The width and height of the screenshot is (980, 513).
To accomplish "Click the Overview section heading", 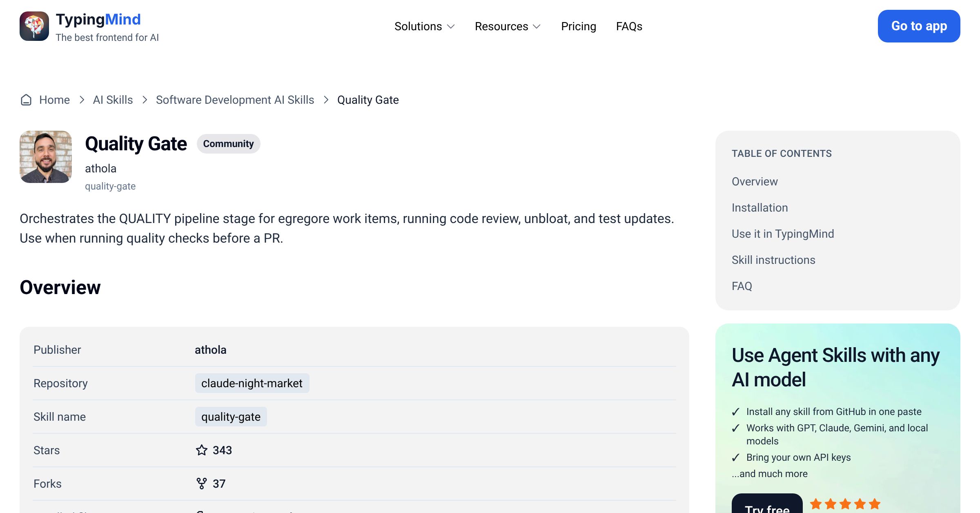I will (x=60, y=287).
